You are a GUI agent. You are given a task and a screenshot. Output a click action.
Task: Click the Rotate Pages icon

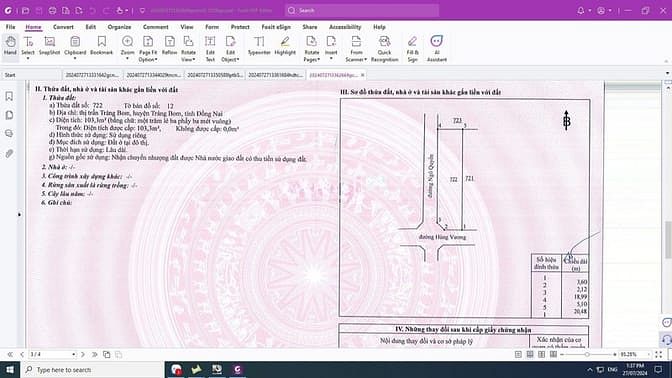[312, 42]
